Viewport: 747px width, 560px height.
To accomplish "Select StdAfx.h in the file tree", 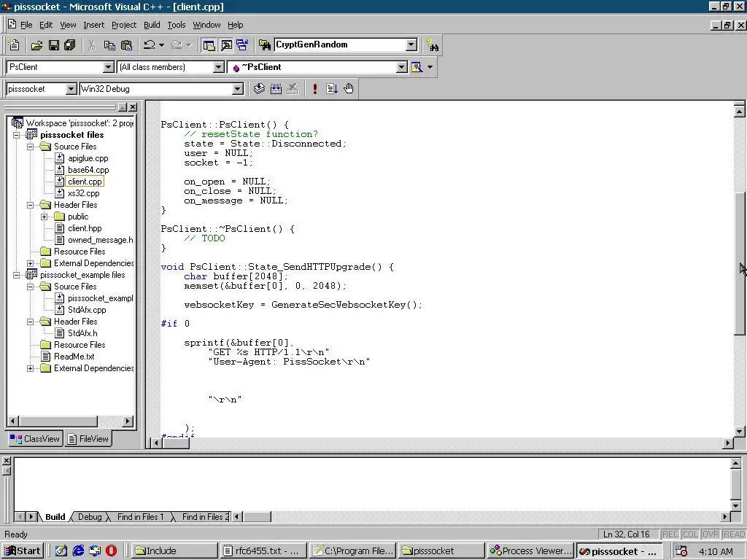I will (x=82, y=333).
